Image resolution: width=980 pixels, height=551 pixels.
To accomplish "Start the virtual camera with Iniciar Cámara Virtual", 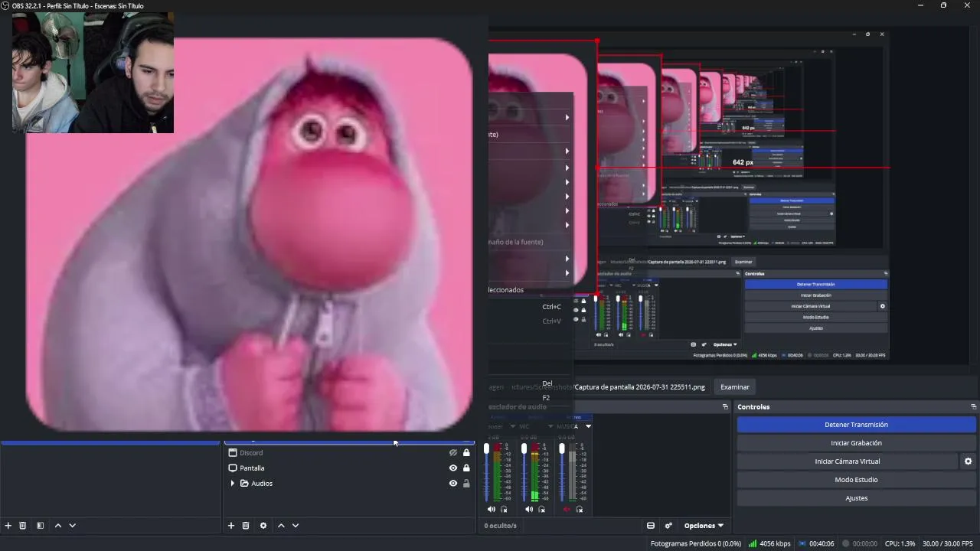I will [x=848, y=461].
